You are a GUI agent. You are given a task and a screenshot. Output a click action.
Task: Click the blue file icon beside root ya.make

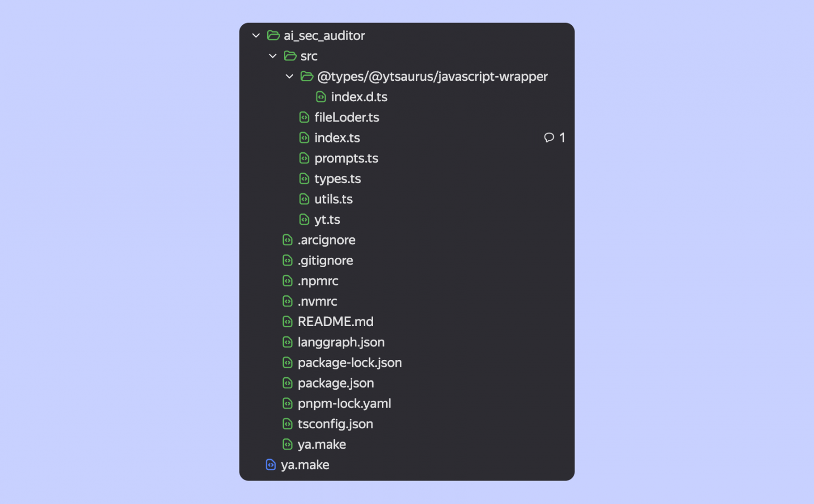point(270,465)
